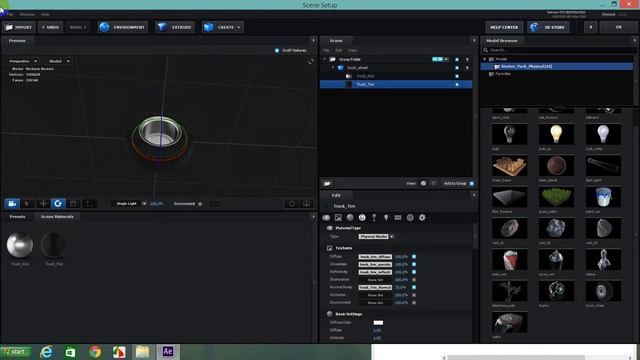Click the seventh Edit panel section icon
The height and width of the screenshot is (360, 640).
(x=398, y=218)
